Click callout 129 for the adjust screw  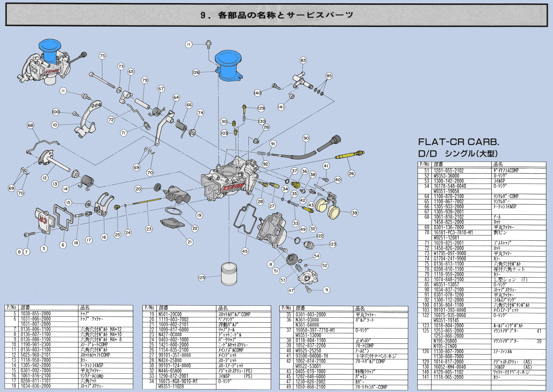coord(261,108)
